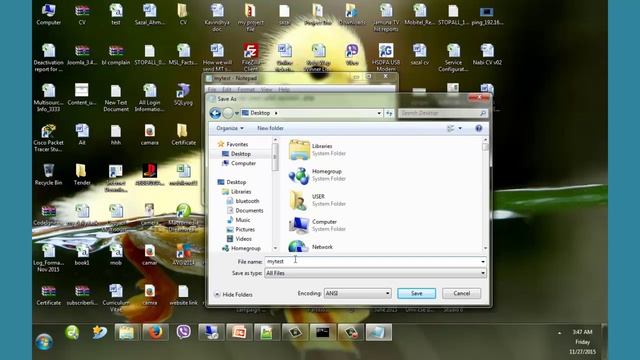Open Save as type dropdown
Image resolution: width=640 pixels, height=360 pixels.
coord(376,273)
